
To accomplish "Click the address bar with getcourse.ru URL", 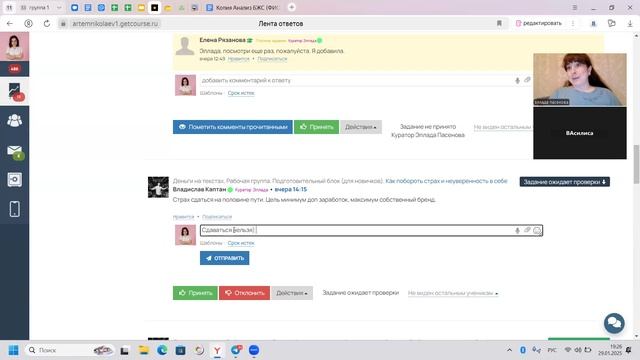I will 115,24.
